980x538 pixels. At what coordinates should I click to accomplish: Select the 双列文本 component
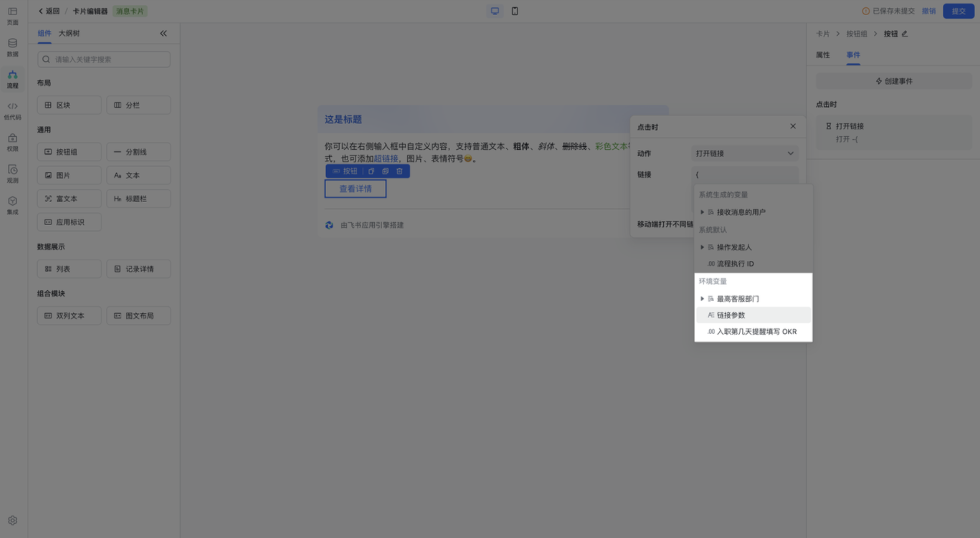coord(69,316)
